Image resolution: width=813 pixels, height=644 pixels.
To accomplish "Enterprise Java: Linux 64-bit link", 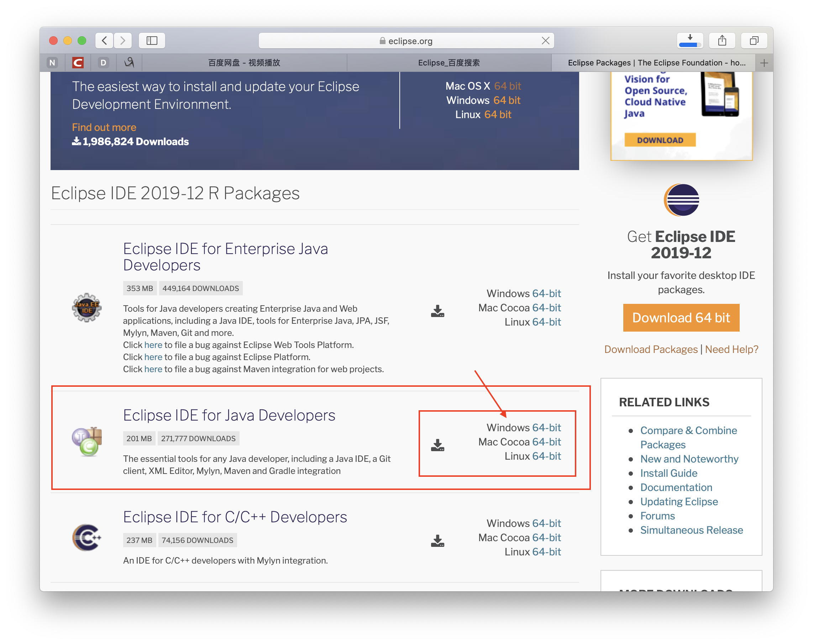I will point(546,322).
